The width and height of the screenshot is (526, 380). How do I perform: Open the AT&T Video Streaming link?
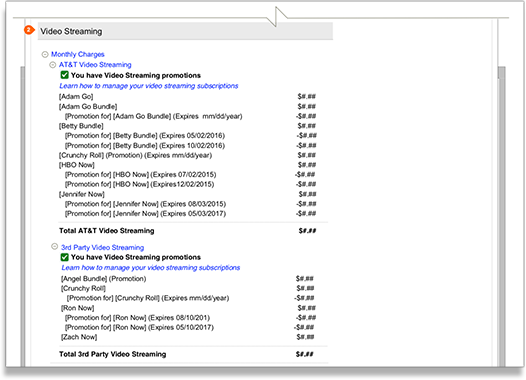[x=95, y=65]
